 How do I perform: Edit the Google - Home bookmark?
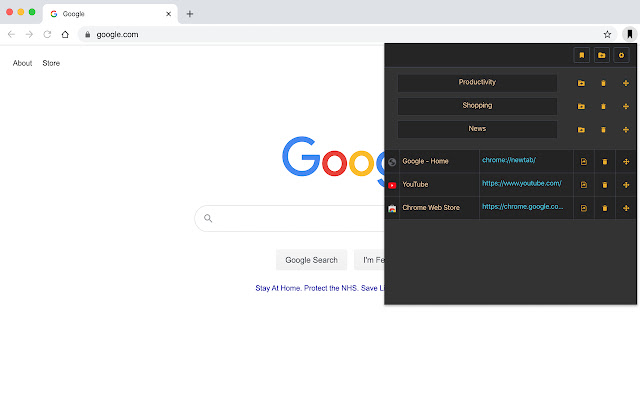pyautogui.click(x=584, y=162)
